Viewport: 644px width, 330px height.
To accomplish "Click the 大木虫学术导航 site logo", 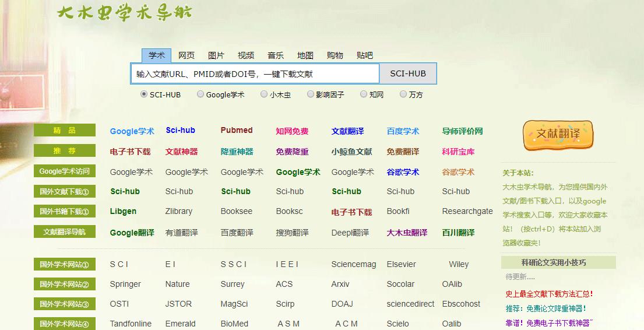I will [125, 12].
